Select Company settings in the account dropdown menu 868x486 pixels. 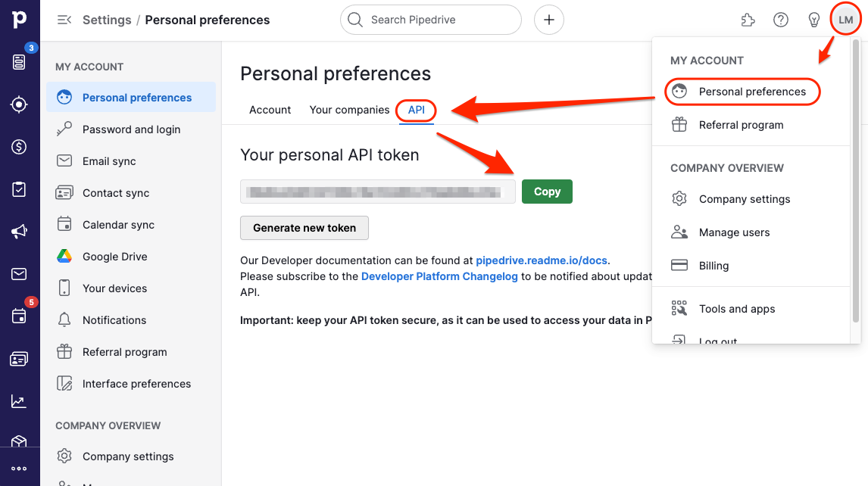point(744,199)
